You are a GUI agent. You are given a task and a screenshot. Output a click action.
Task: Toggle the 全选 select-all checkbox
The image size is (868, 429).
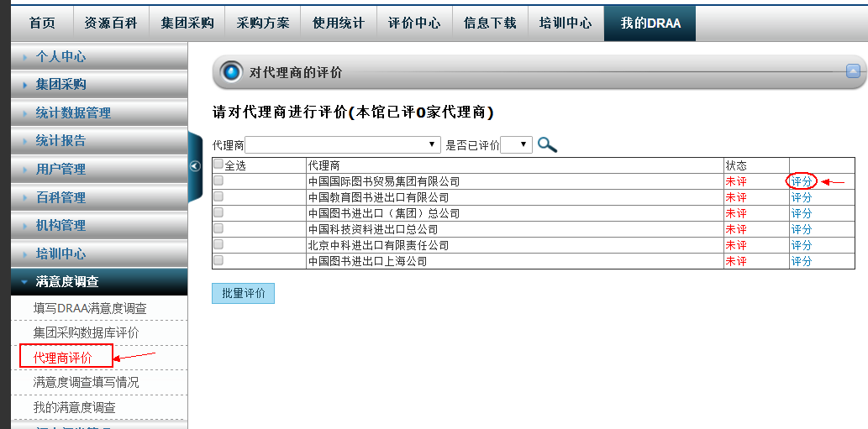pyautogui.click(x=218, y=165)
